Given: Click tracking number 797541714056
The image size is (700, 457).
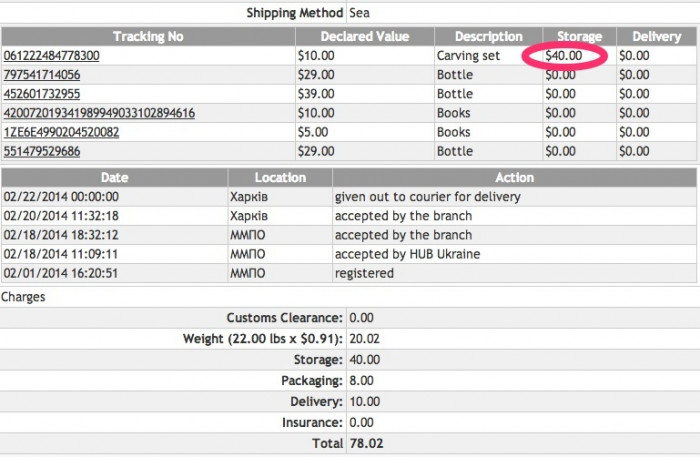Looking at the screenshot, I should pyautogui.click(x=42, y=75).
